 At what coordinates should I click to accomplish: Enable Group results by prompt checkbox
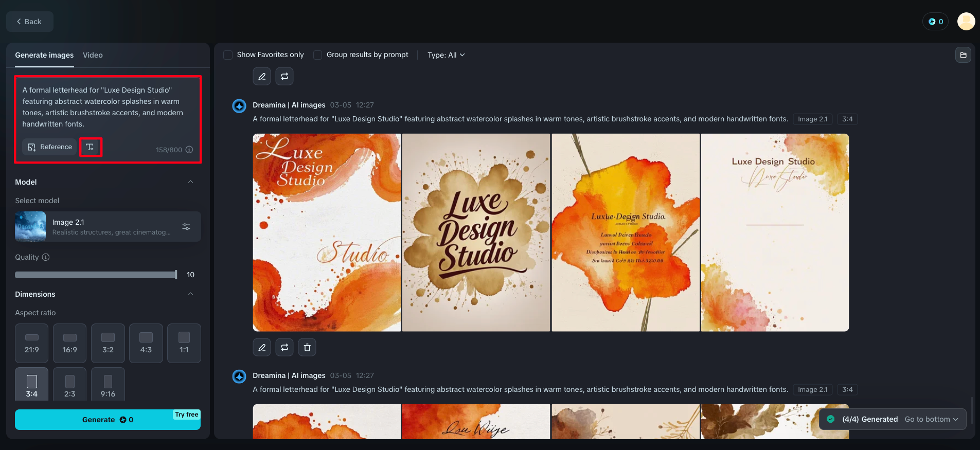318,55
